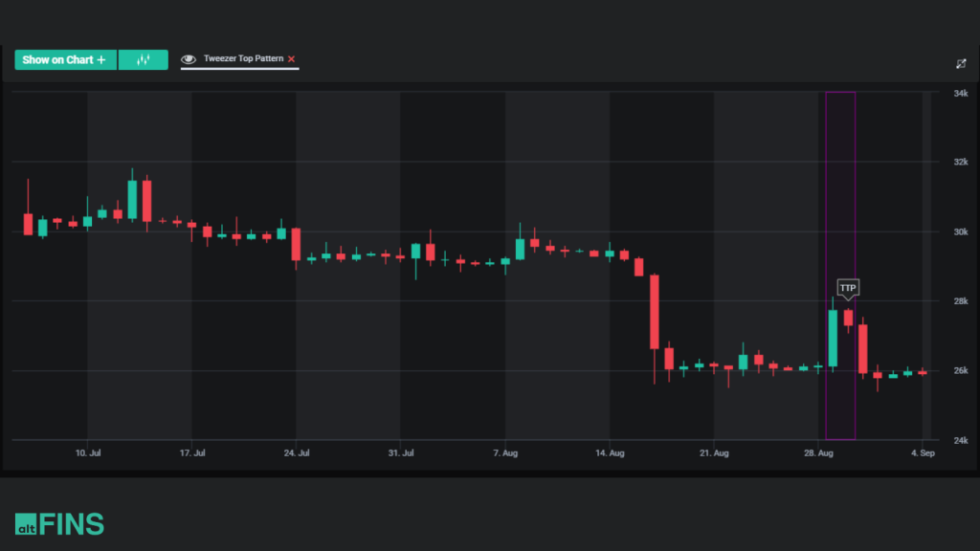Screen dimensions: 980x551
Task: Click the 14. Aug date label
Action: [x=610, y=452]
